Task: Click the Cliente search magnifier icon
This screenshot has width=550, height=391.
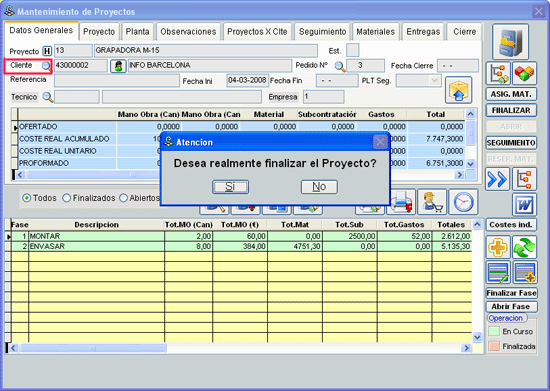Action: coord(46,66)
